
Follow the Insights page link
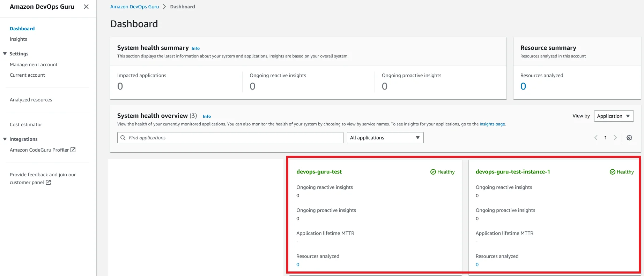click(x=492, y=124)
